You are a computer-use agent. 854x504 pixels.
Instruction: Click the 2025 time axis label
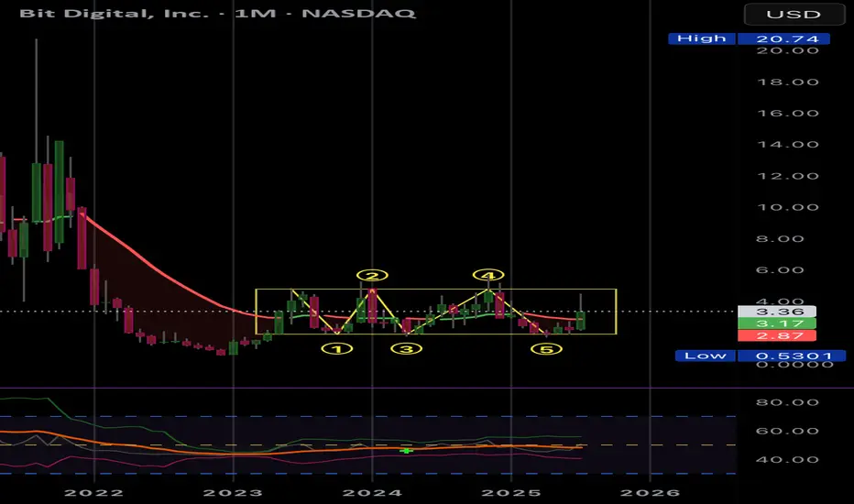coord(511,493)
